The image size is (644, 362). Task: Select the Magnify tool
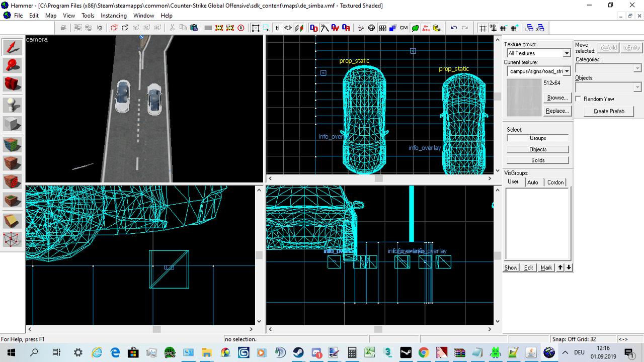pyautogui.click(x=13, y=66)
